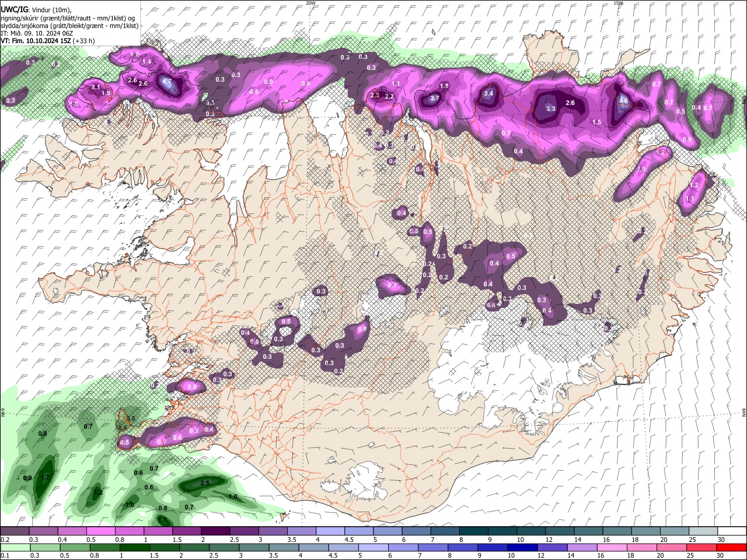The image size is (747, 560).
Task: Pick the dark purple 0.2 snow legend swatch
Action: 15,531
